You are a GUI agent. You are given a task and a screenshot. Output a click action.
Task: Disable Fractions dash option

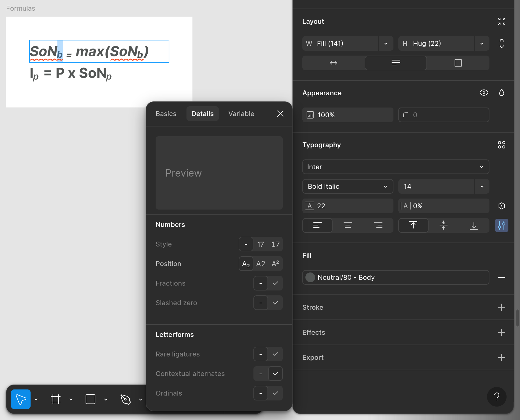pos(260,283)
